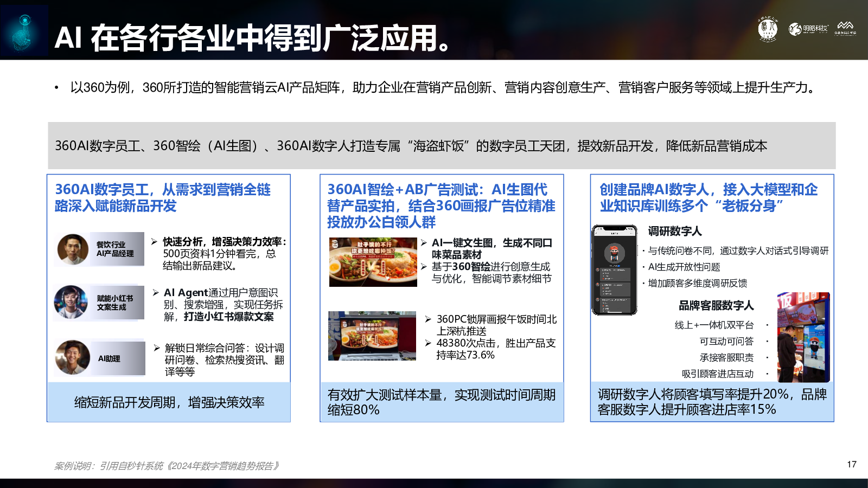Click the kiosk customer service photo
This screenshot has width=868, height=488.
click(803, 337)
